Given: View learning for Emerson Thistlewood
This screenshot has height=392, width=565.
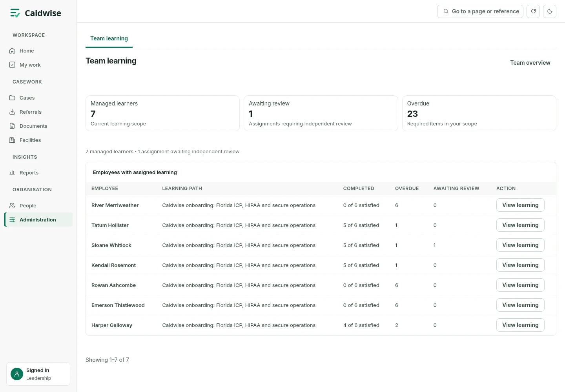Looking at the screenshot, I should pos(520,305).
